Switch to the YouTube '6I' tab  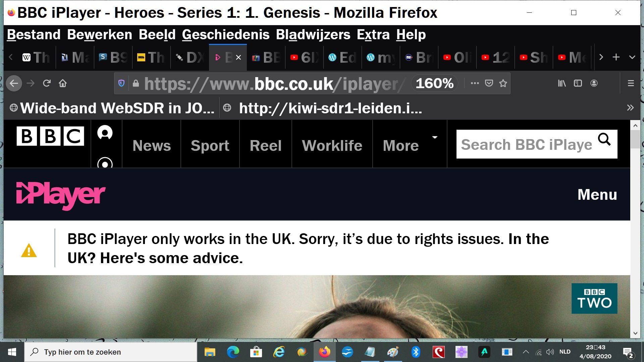point(304,57)
